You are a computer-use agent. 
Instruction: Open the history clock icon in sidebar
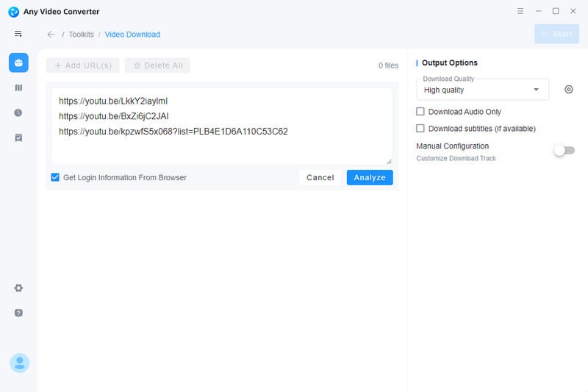click(18, 113)
